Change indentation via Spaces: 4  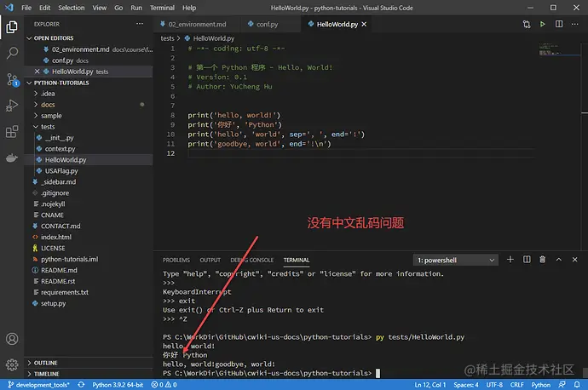point(466,385)
